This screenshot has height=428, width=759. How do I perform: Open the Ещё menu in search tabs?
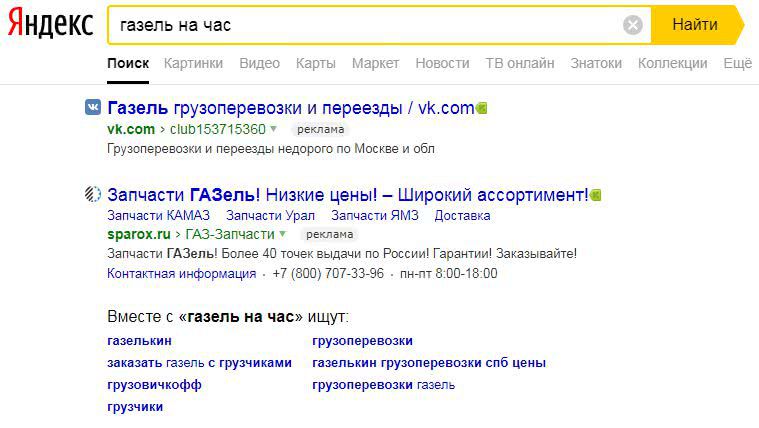click(x=736, y=63)
